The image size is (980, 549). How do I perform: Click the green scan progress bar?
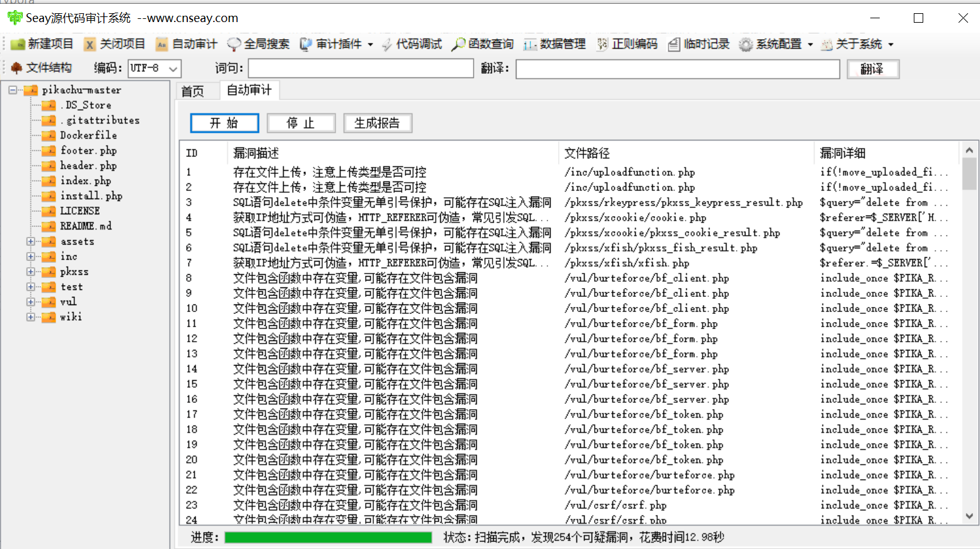coord(328,537)
